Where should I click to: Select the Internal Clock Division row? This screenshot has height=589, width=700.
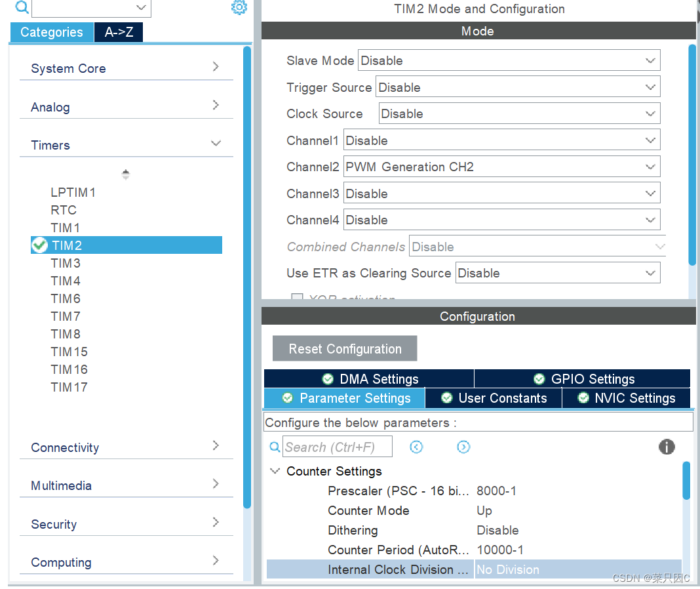474,569
